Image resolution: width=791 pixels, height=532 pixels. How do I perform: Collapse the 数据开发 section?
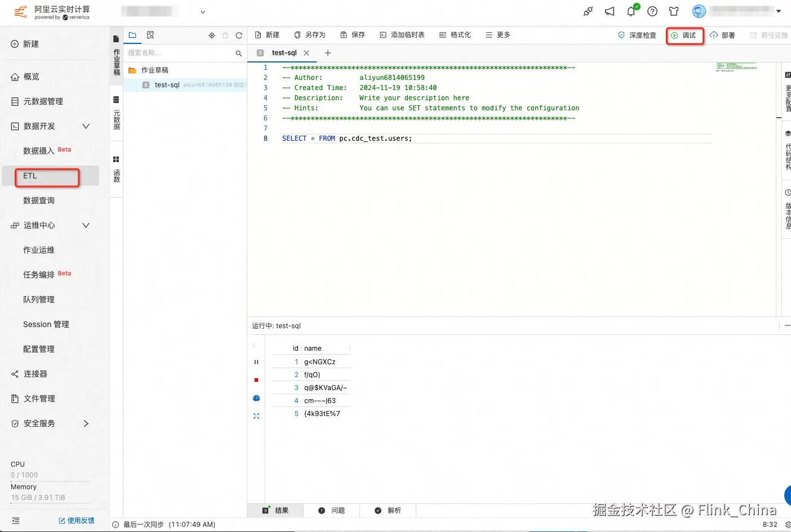point(86,126)
